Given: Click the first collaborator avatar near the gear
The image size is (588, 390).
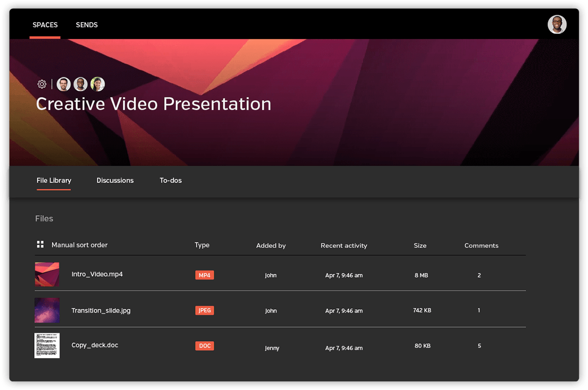Looking at the screenshot, I should [x=63, y=84].
